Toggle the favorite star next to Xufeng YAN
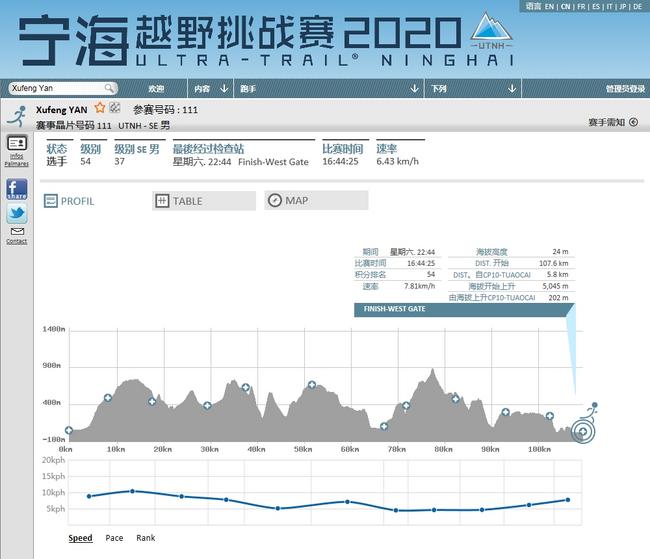Viewport: 650px width, 559px height. [100, 108]
